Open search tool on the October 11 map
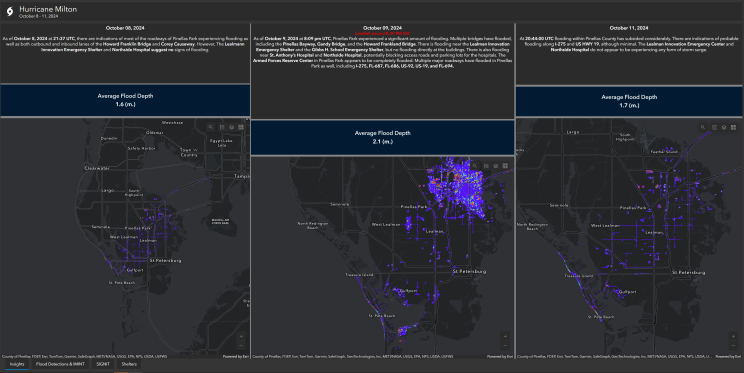Screen dimensions: 744x373 [703, 127]
